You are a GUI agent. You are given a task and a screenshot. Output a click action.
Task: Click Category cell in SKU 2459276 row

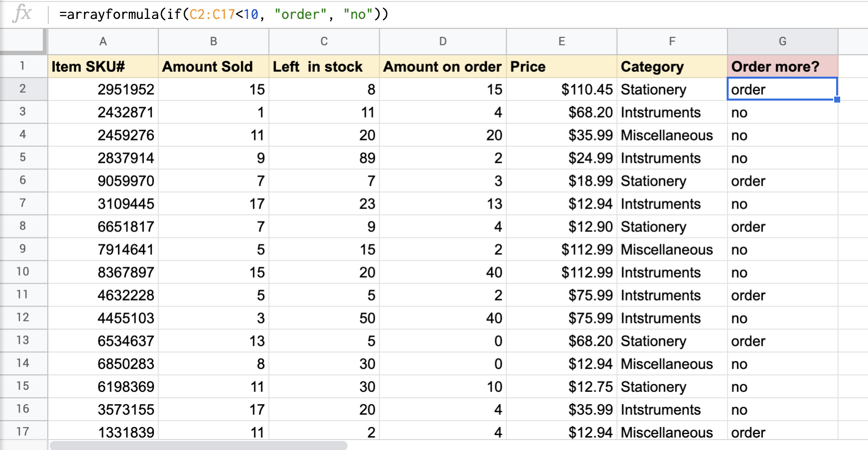pyautogui.click(x=672, y=135)
